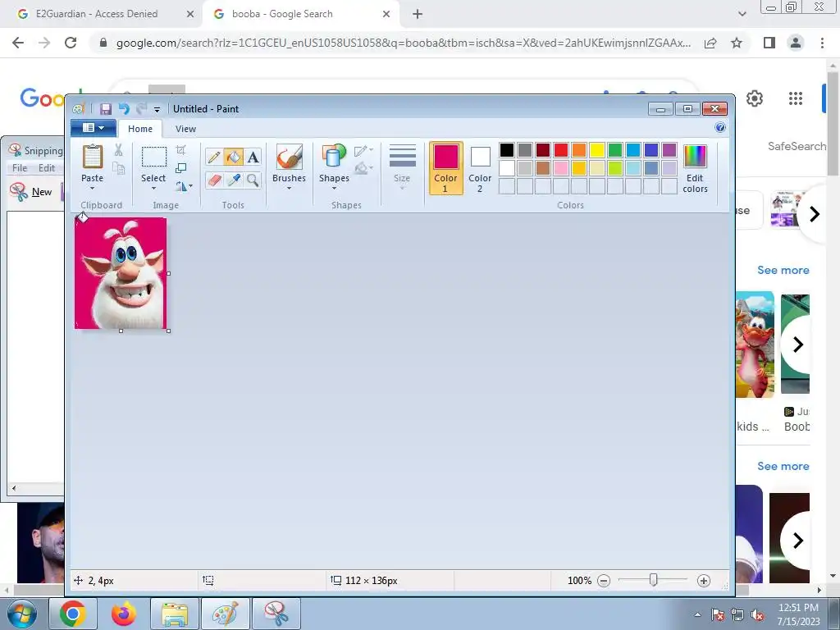Click the Snipping Tool taskbar button
The width and height of the screenshot is (840, 630).
pos(276,614)
